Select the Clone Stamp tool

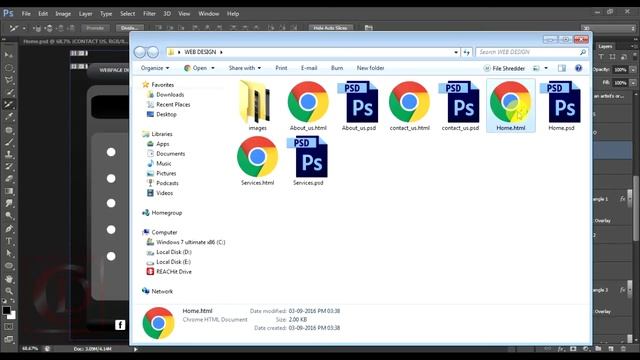point(9,154)
